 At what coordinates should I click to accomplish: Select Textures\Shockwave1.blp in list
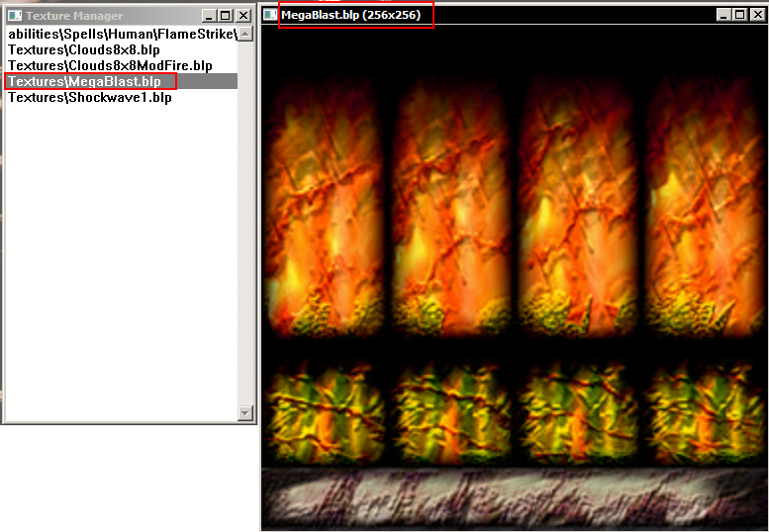tap(121, 97)
